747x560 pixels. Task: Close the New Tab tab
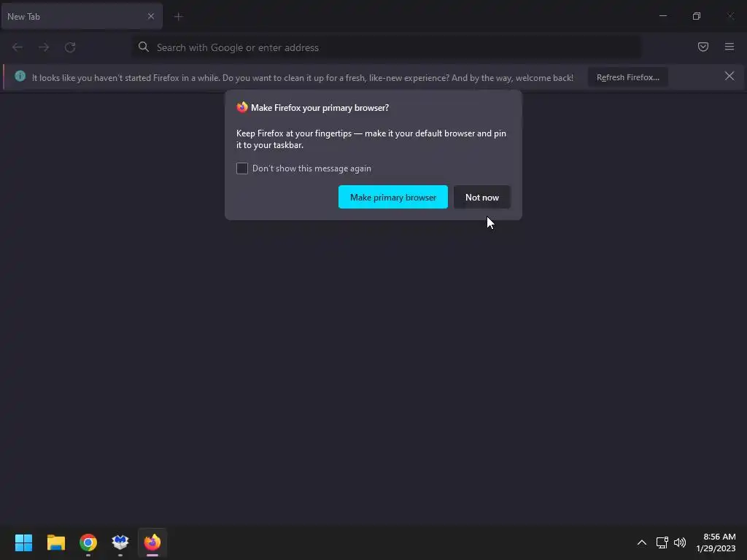coord(151,16)
